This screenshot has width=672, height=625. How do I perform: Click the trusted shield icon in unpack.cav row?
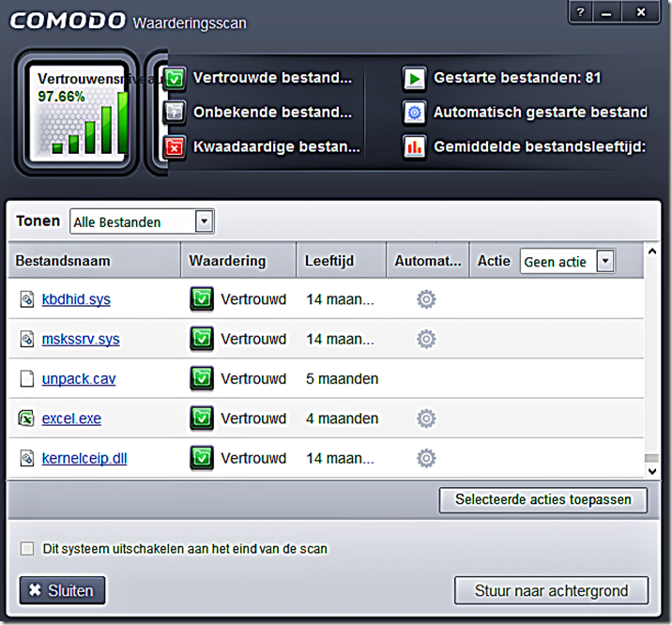202,378
